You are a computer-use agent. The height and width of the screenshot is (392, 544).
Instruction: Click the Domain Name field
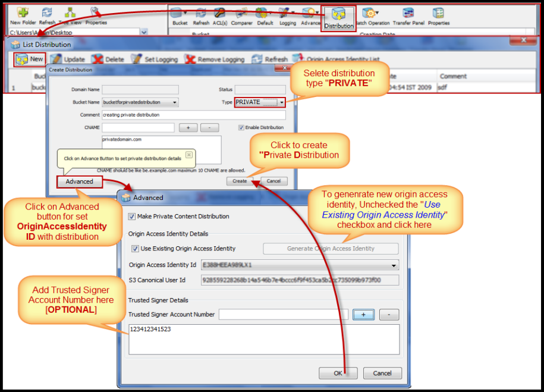click(140, 90)
